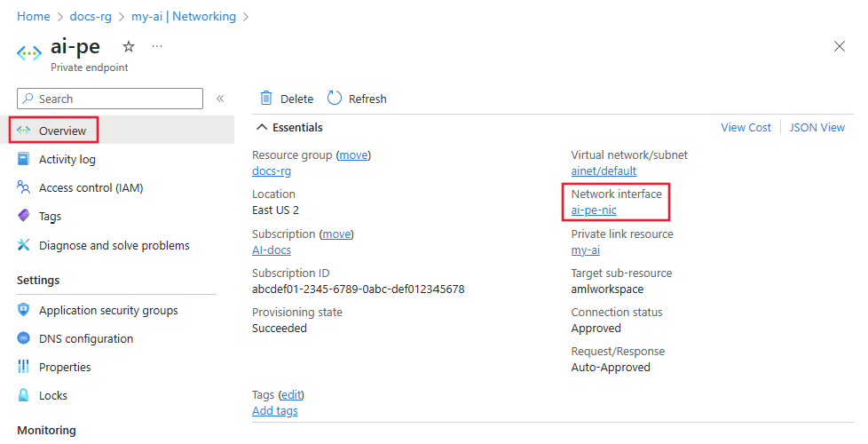Image resolution: width=868 pixels, height=444 pixels.
Task: Click the Properties bars icon
Action: click(23, 367)
